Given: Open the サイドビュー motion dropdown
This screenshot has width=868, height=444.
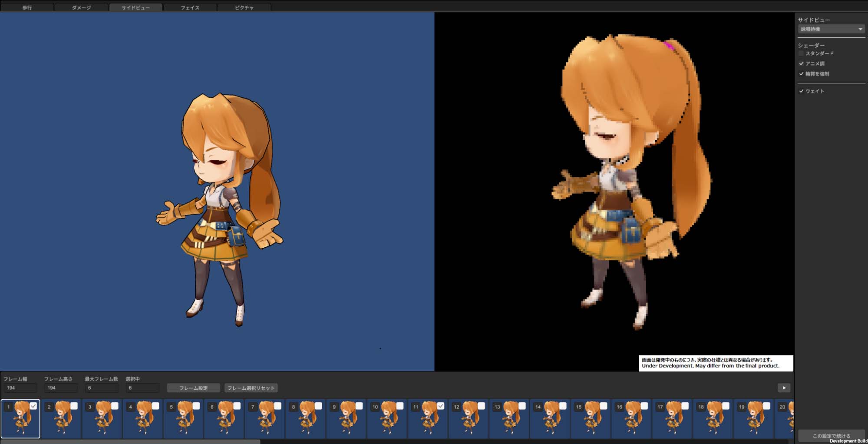Looking at the screenshot, I should point(831,29).
